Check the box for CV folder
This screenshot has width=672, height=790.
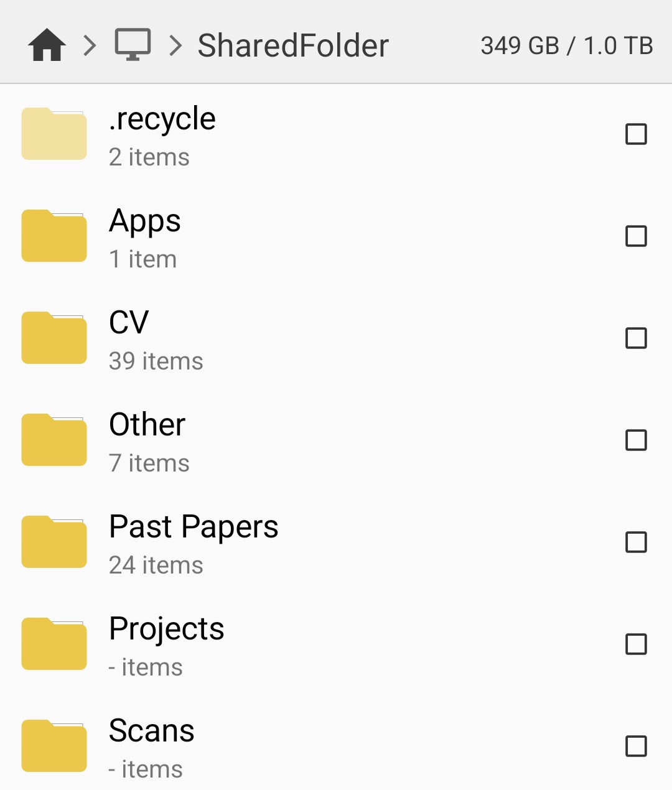[636, 338]
